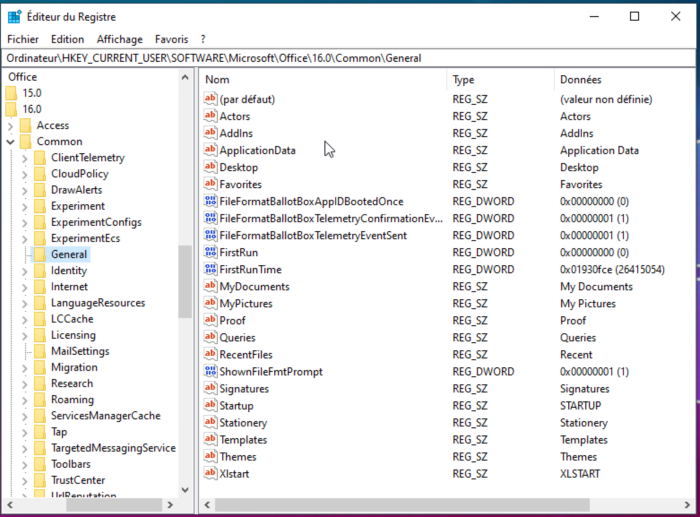Click the string icon next to AddIns
700x517 pixels.
[210, 133]
